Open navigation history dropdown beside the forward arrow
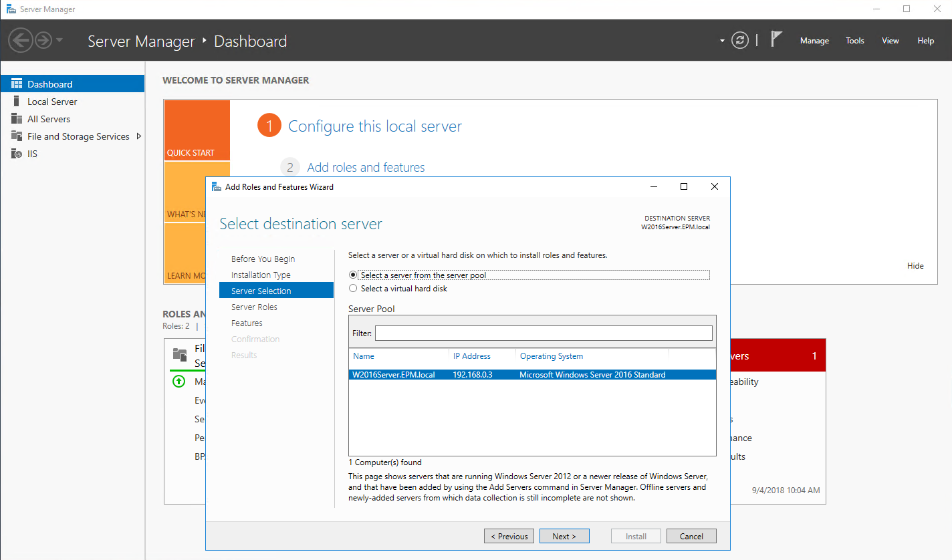Screen dimensions: 952x560 (x=59, y=41)
